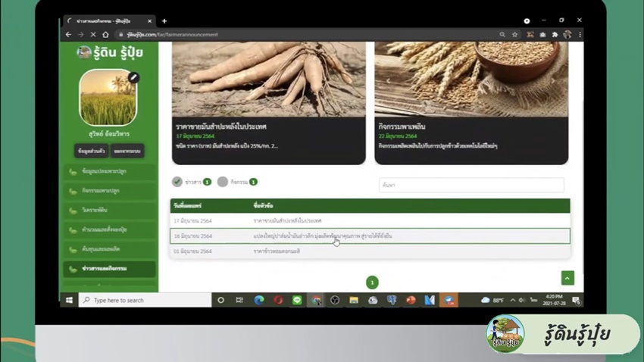Click the ค้นหา search input field
Screen dimensions: 644x362
471,185
